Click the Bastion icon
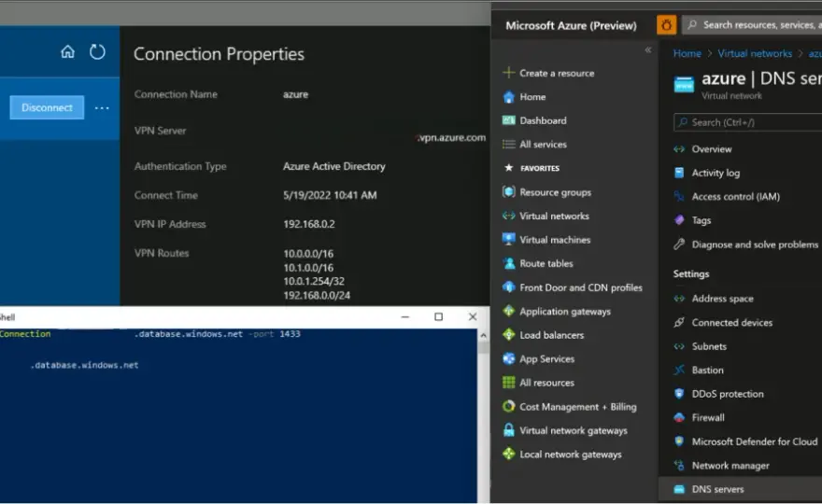822x504 pixels. (x=679, y=370)
